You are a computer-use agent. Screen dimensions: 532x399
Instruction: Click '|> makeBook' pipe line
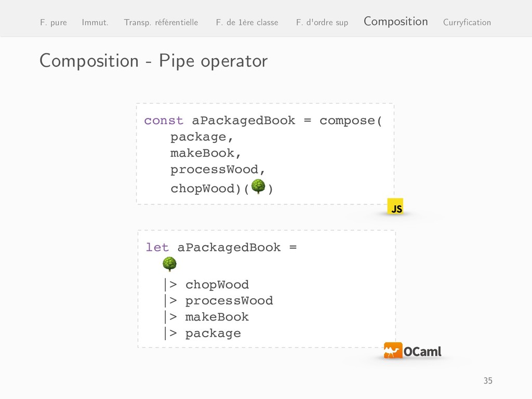207,317
